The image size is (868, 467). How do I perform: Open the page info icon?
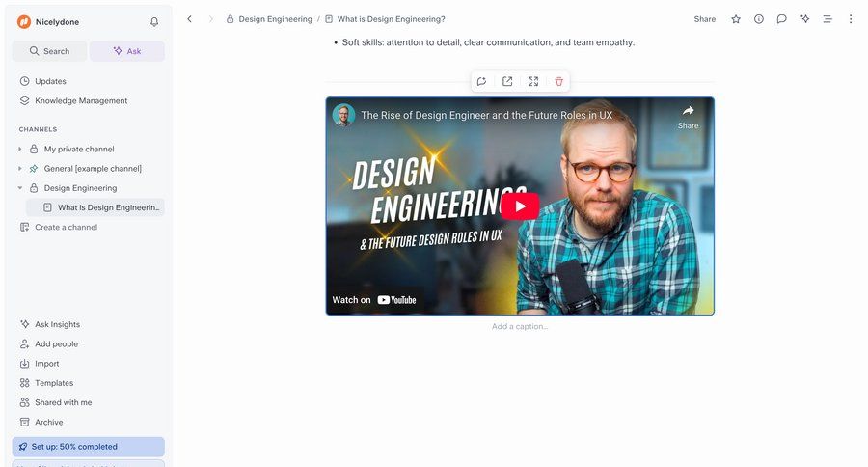point(759,19)
